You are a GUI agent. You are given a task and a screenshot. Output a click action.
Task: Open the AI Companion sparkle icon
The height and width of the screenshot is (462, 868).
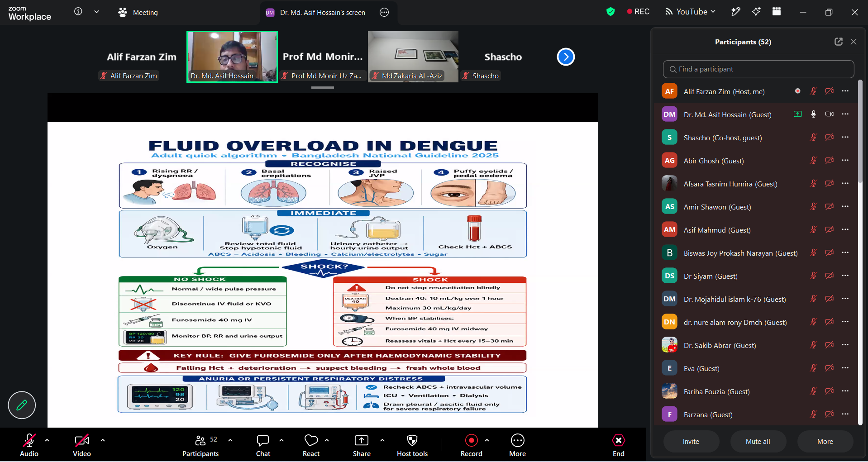click(x=756, y=12)
